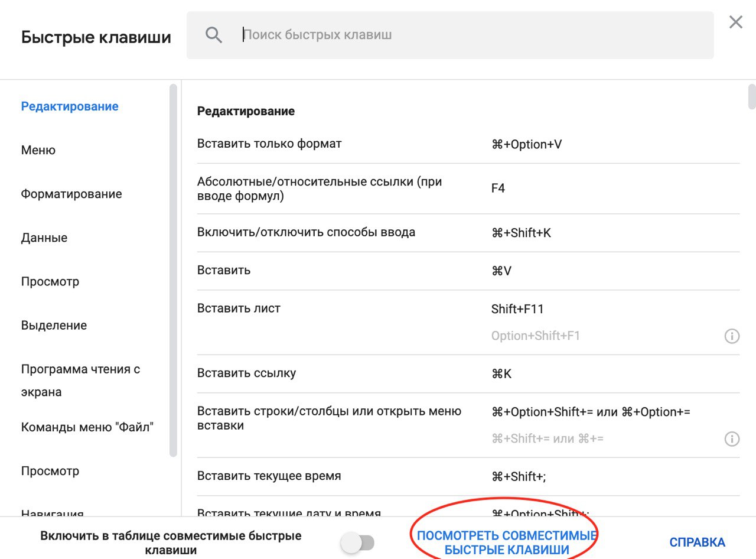The image size is (756, 559).
Task: Close the Быстрые клавиши dialog
Action: tap(736, 22)
